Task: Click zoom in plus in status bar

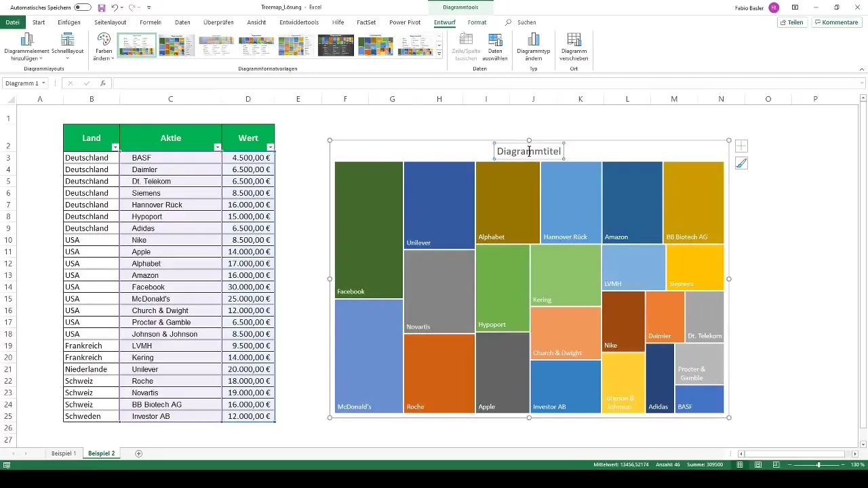Action: [x=845, y=465]
